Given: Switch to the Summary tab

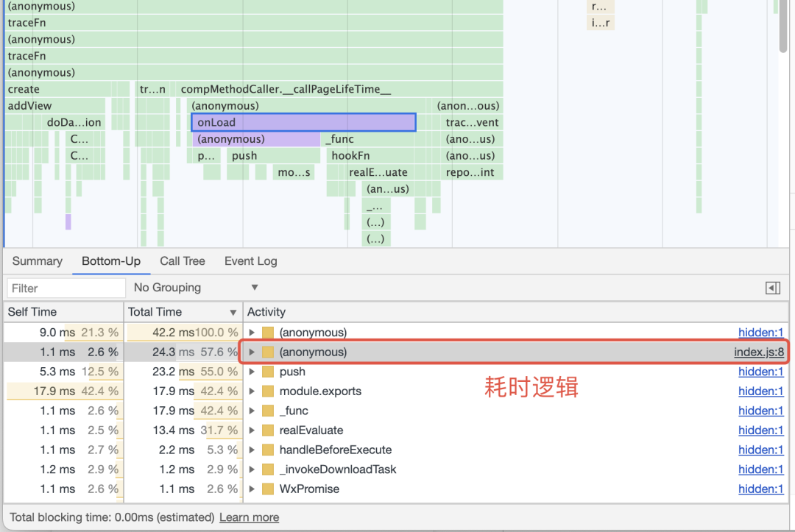Looking at the screenshot, I should click(x=37, y=261).
